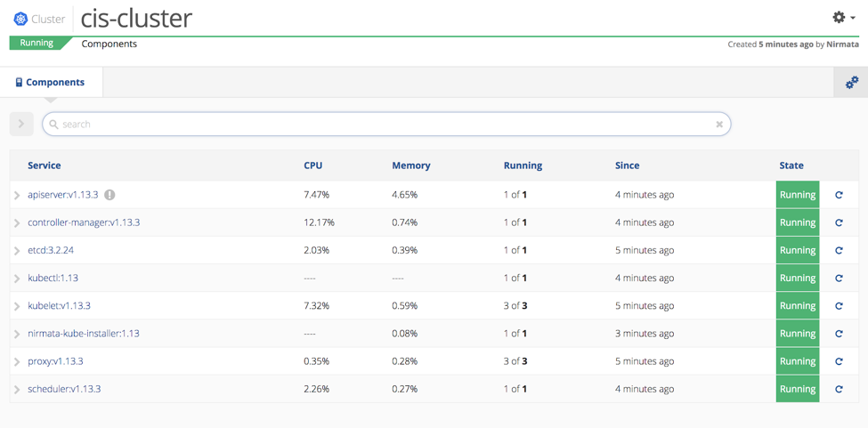
Task: Click the Nirmata creator name
Action: (842, 44)
